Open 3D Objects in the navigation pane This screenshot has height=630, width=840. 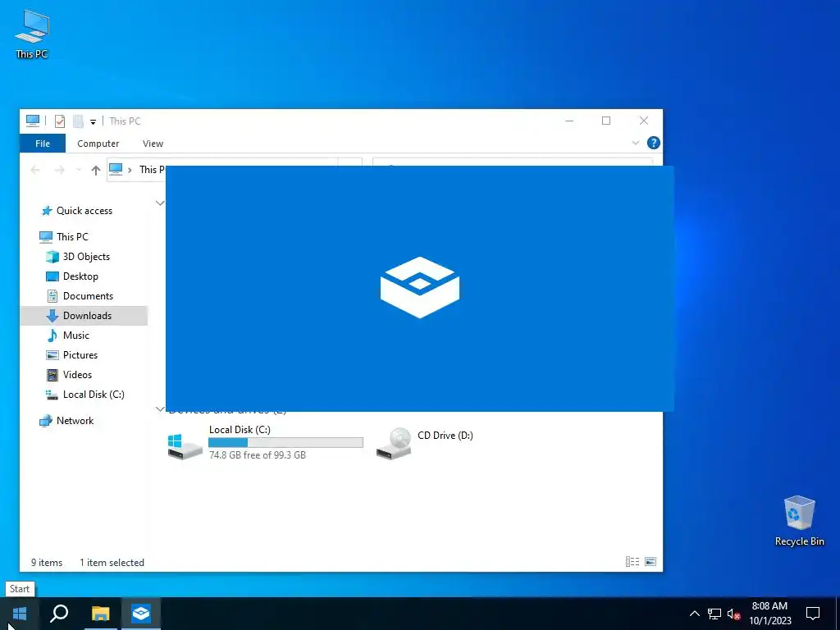click(x=86, y=257)
